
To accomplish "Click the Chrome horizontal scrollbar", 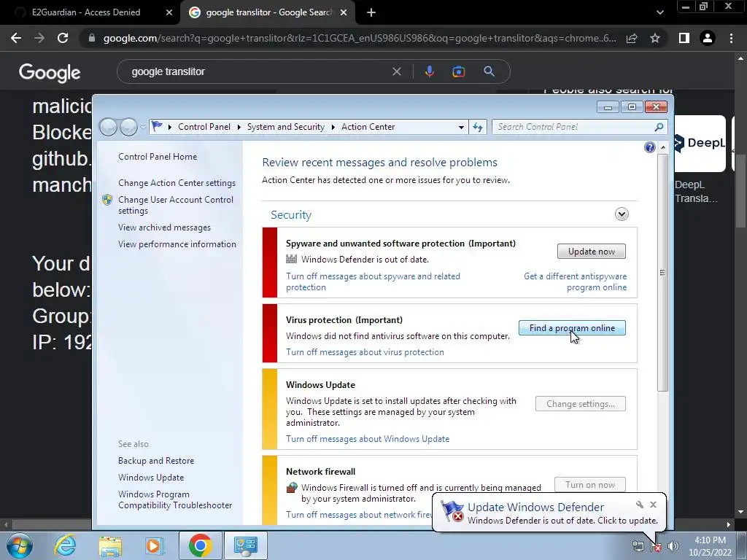I will [x=367, y=525].
